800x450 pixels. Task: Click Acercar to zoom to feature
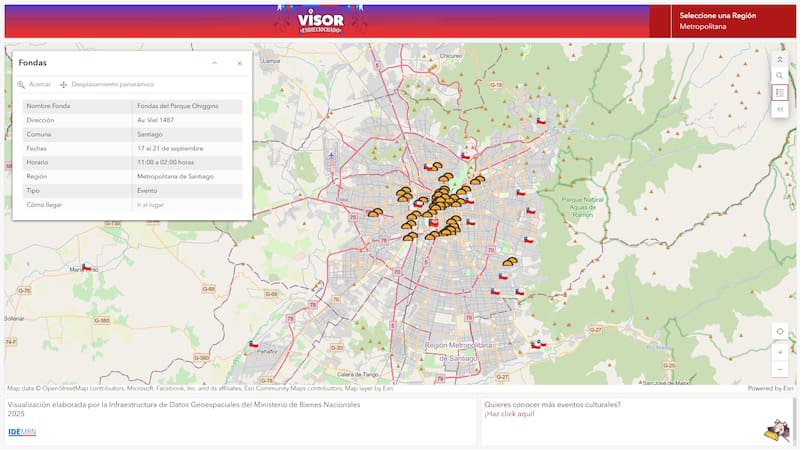click(34, 85)
